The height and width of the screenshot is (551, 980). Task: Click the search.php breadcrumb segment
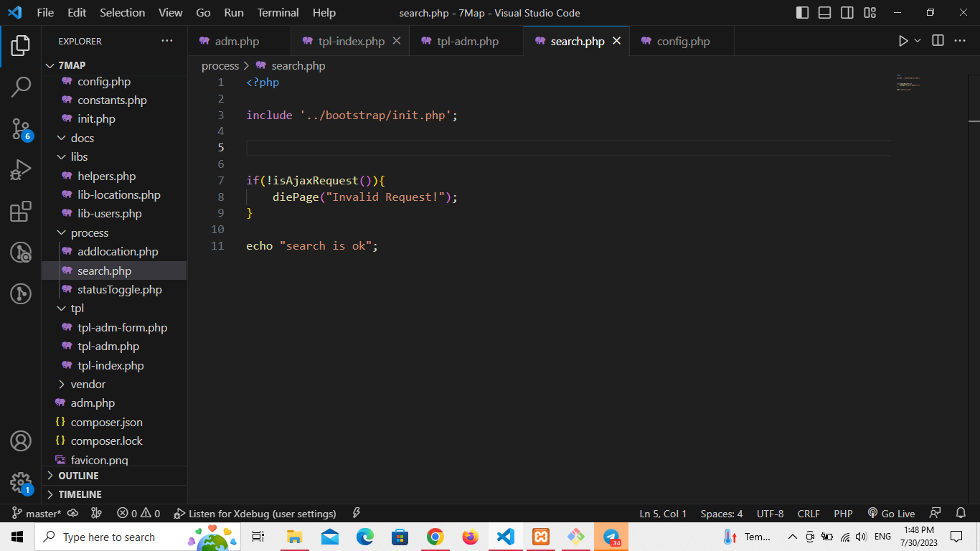click(x=291, y=65)
